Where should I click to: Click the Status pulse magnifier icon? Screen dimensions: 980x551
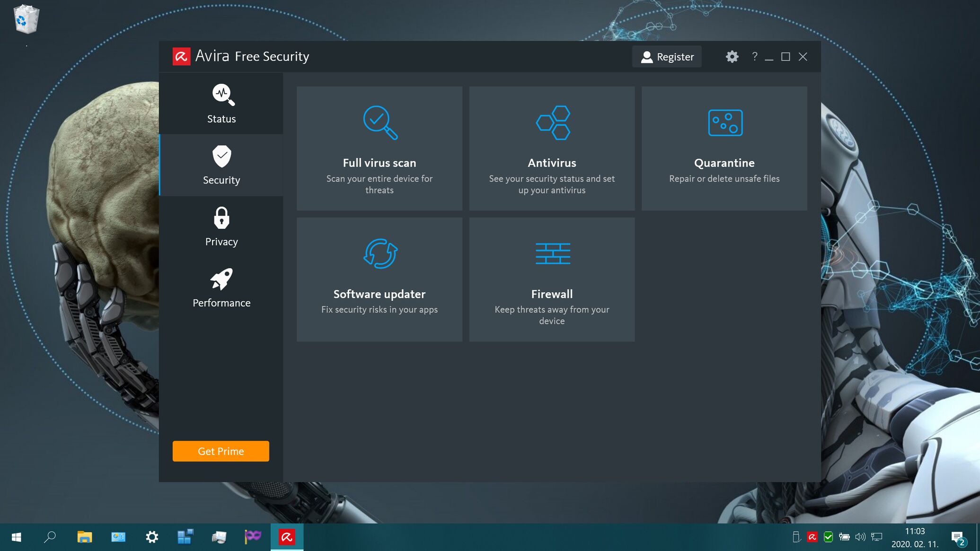223,95
